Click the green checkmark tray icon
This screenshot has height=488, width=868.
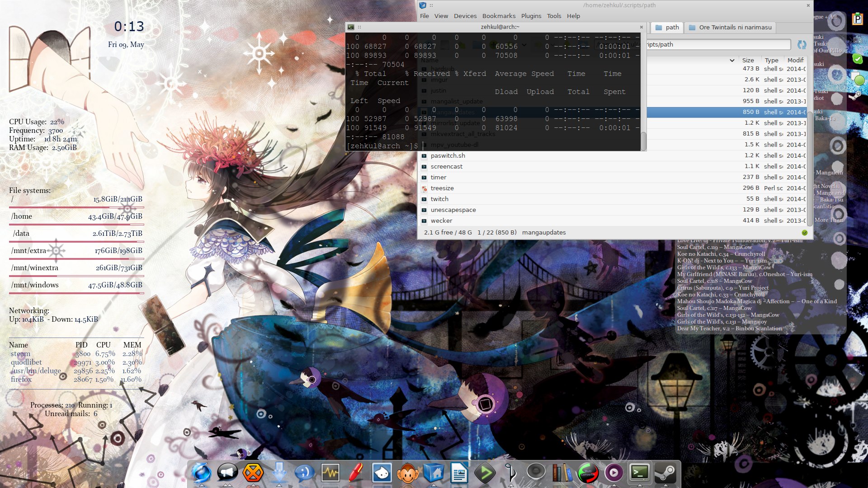point(857,59)
